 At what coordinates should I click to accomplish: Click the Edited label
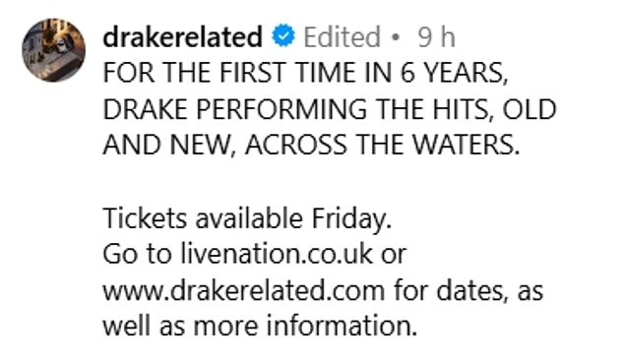tap(343, 37)
